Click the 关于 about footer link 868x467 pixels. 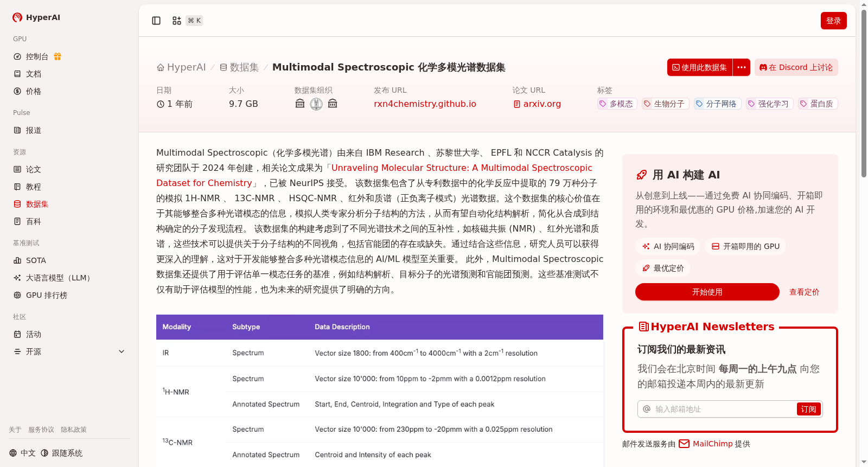click(x=15, y=430)
